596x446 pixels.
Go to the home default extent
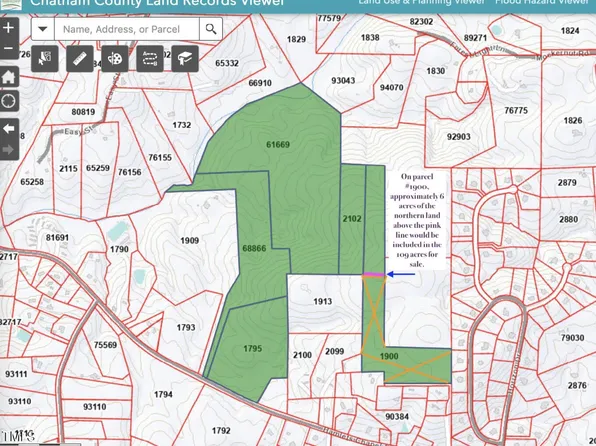pos(9,77)
